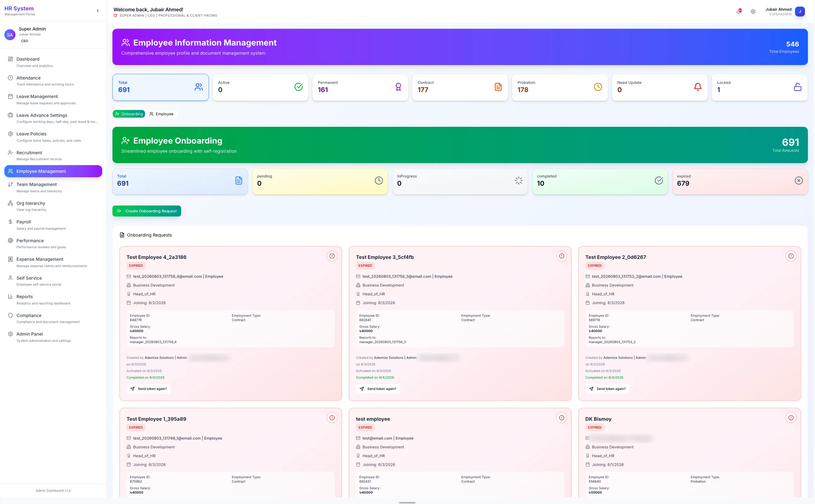Click alert icon on DK Bismoy card
This screenshot has height=504, width=815.
click(791, 418)
